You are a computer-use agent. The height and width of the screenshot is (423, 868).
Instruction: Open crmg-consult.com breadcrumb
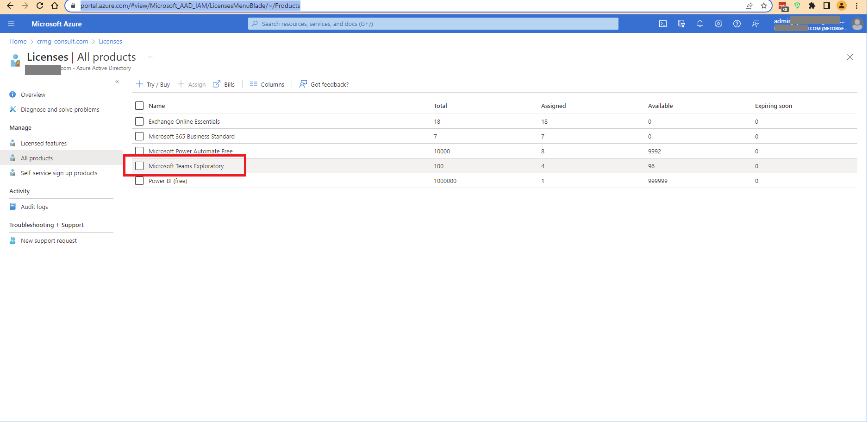[62, 41]
